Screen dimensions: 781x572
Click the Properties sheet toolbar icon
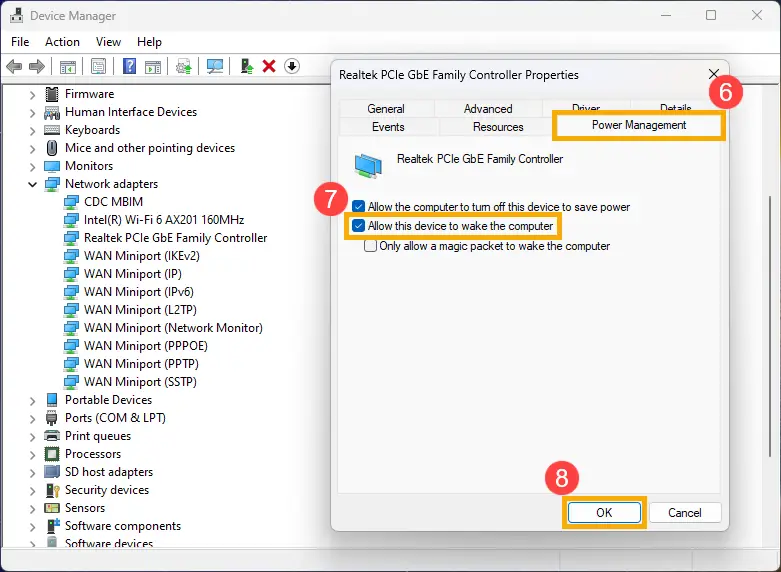click(x=99, y=67)
